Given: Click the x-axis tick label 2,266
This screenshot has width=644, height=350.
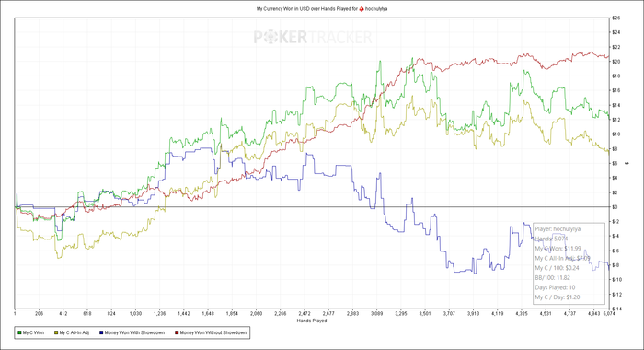Looking at the screenshot, I should pos(280,313).
